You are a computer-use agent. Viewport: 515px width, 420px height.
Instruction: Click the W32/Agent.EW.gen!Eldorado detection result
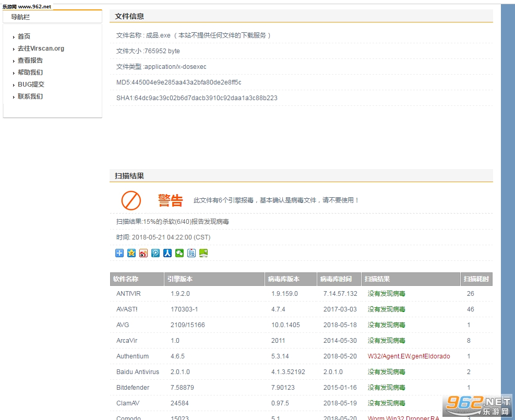409,356
